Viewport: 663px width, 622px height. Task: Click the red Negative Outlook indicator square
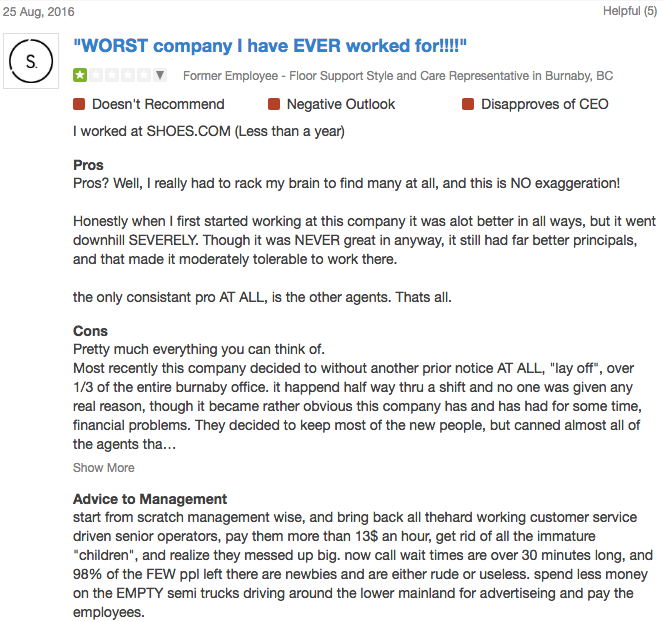[x=274, y=104]
